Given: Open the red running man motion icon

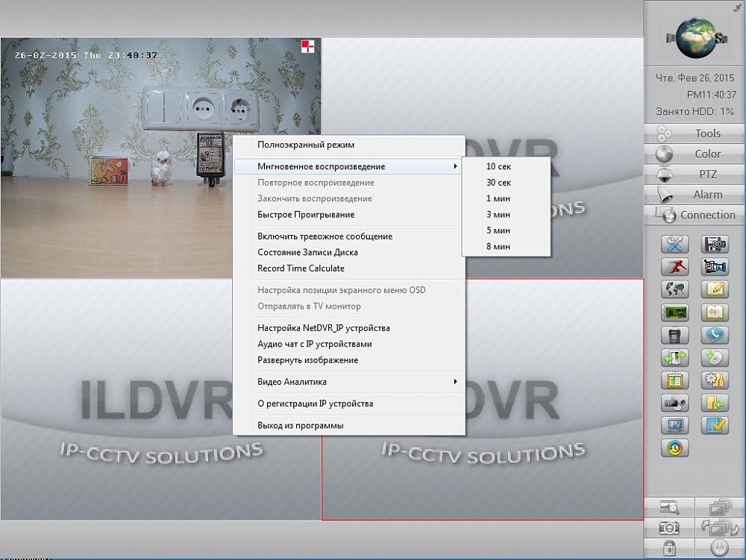Looking at the screenshot, I should [x=674, y=267].
